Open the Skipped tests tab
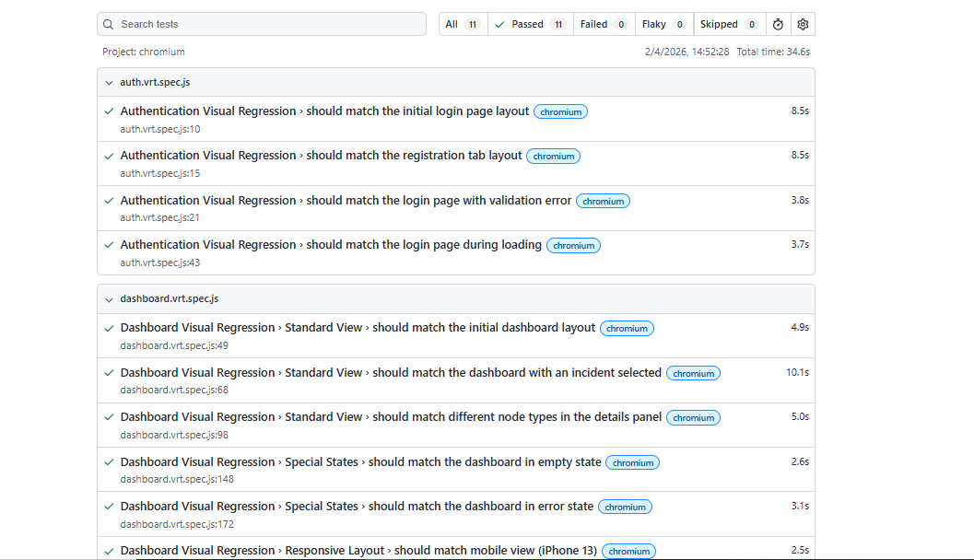 729,23
